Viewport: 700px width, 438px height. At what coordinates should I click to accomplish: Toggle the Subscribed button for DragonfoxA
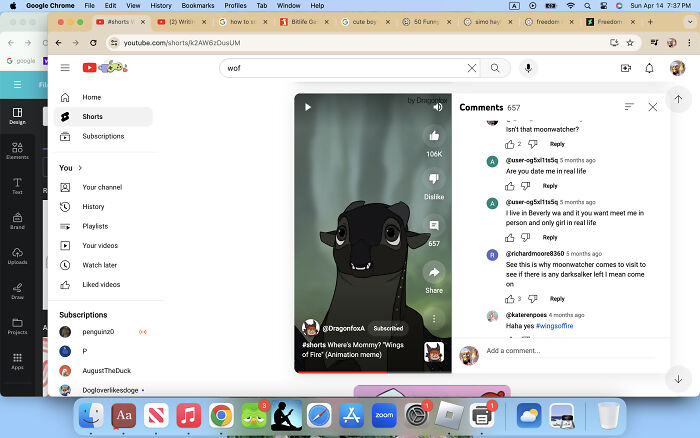pyautogui.click(x=388, y=328)
